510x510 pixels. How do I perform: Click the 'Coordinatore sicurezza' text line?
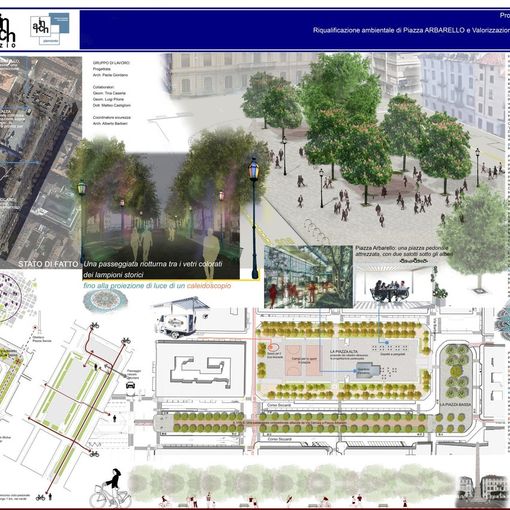tap(112, 117)
